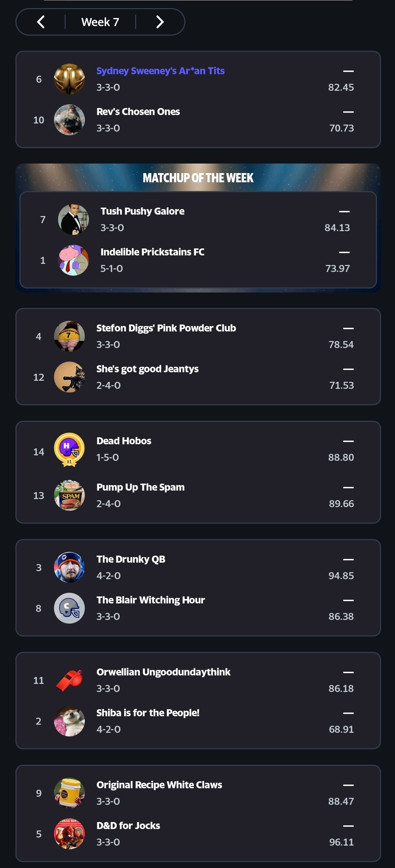Open the Shiba dog avatar
This screenshot has height=868, width=395.
click(69, 721)
